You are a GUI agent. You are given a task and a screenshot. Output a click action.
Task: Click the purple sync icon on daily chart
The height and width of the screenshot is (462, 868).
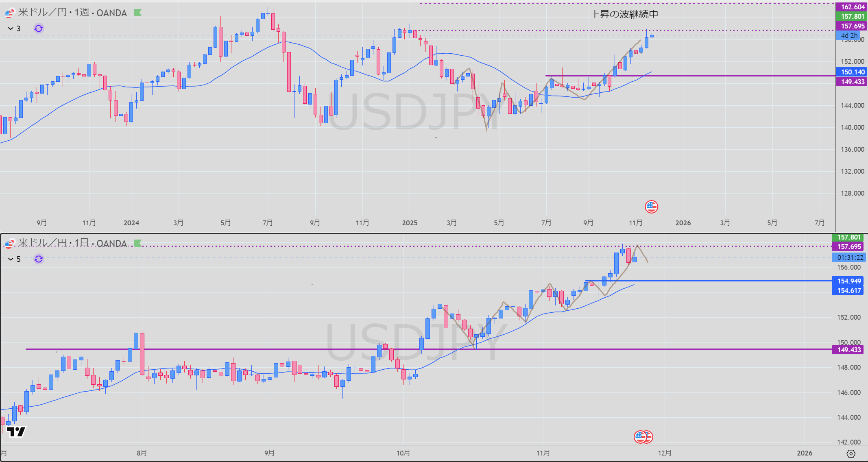pyautogui.click(x=39, y=259)
